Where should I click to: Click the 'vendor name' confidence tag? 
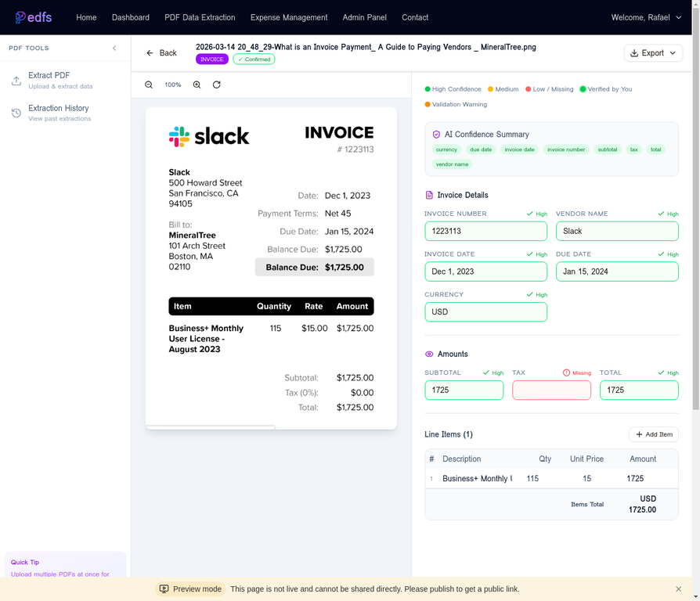(453, 164)
